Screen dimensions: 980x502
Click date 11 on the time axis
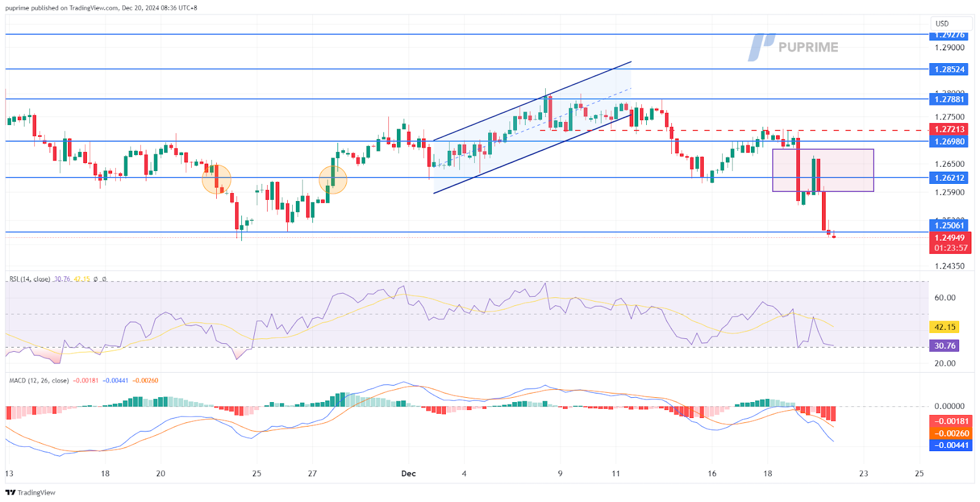tap(616, 473)
